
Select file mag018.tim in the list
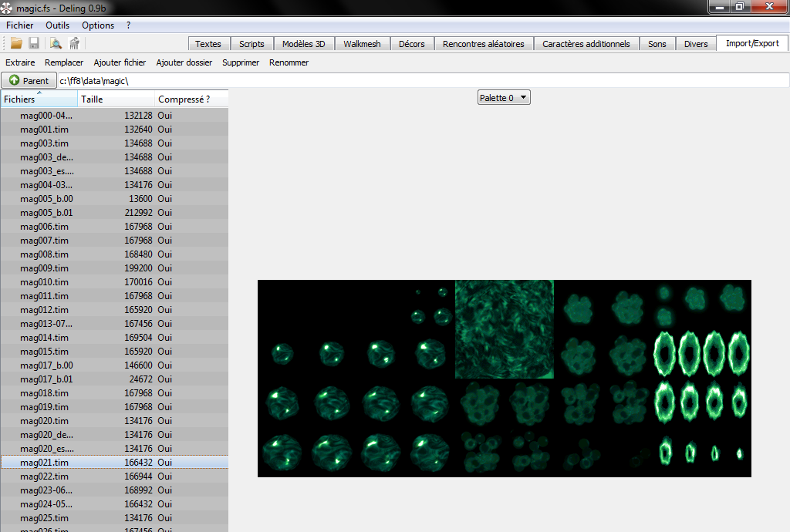[x=114, y=393]
